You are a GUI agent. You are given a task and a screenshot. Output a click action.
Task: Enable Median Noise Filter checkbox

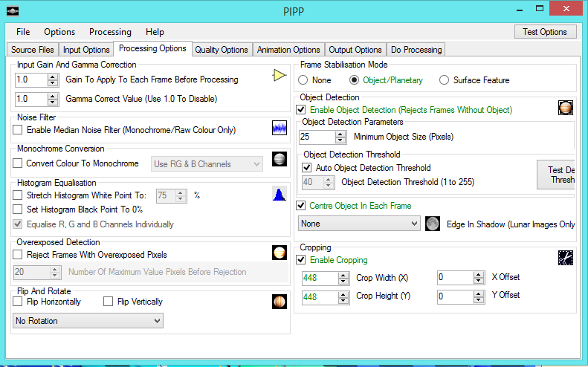[x=18, y=130]
